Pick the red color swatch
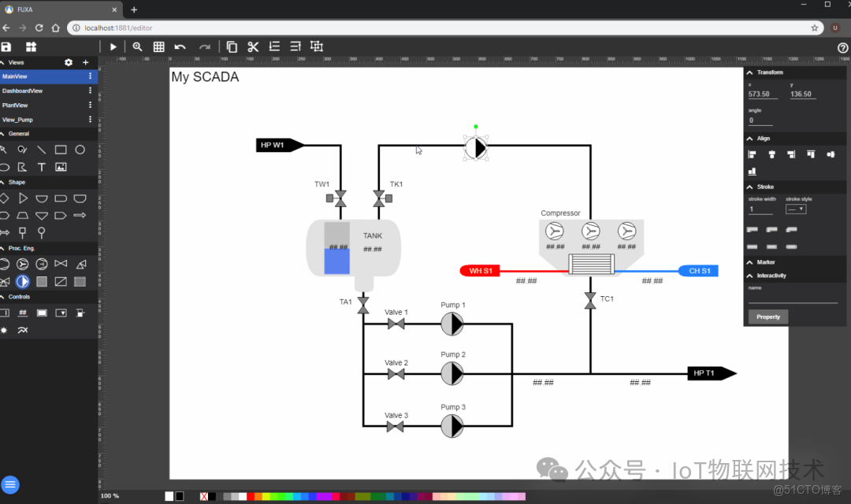Screen dimensions: 851x504 [250, 497]
